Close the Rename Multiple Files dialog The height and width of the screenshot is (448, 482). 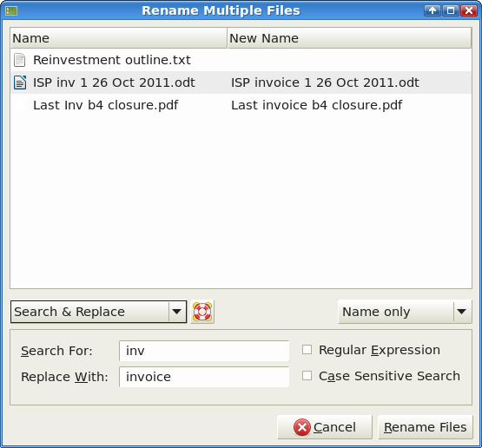click(469, 10)
